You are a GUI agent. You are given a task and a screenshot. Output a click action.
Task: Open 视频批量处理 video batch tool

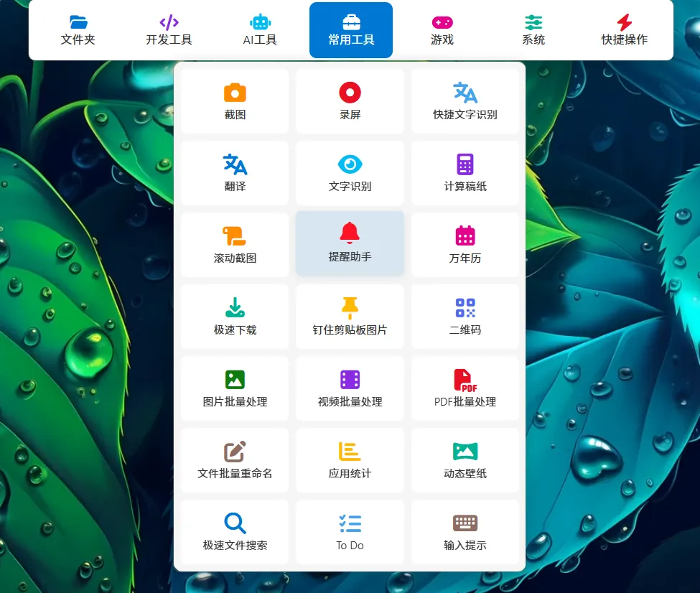point(350,388)
